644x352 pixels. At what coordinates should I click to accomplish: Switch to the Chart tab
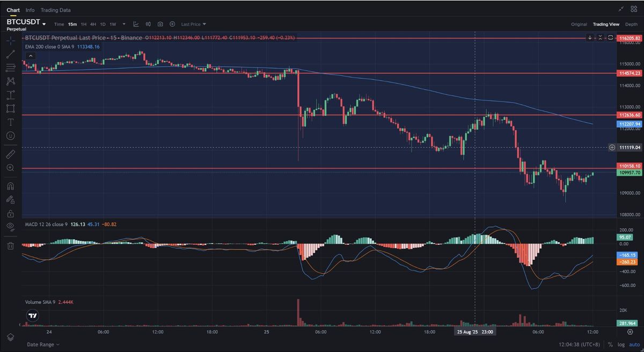coord(13,10)
